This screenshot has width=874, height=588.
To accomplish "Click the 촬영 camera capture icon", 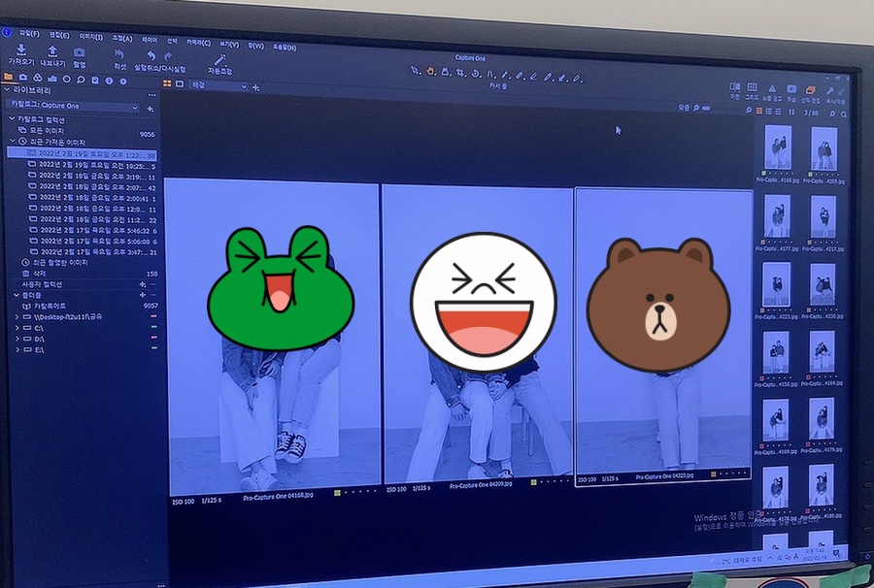I will click(80, 53).
